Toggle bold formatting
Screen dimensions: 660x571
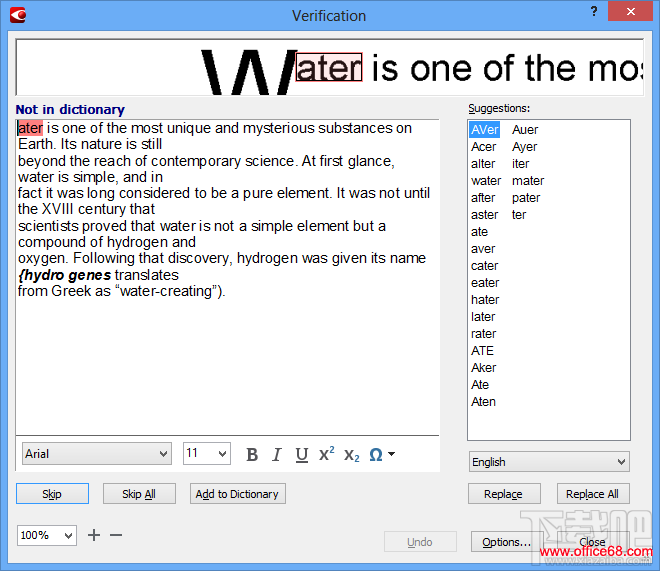[252, 455]
